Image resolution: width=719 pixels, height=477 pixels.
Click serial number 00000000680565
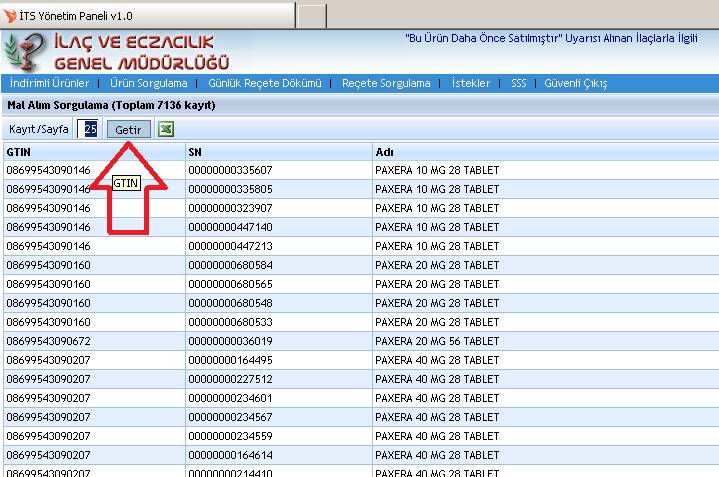coord(230,284)
